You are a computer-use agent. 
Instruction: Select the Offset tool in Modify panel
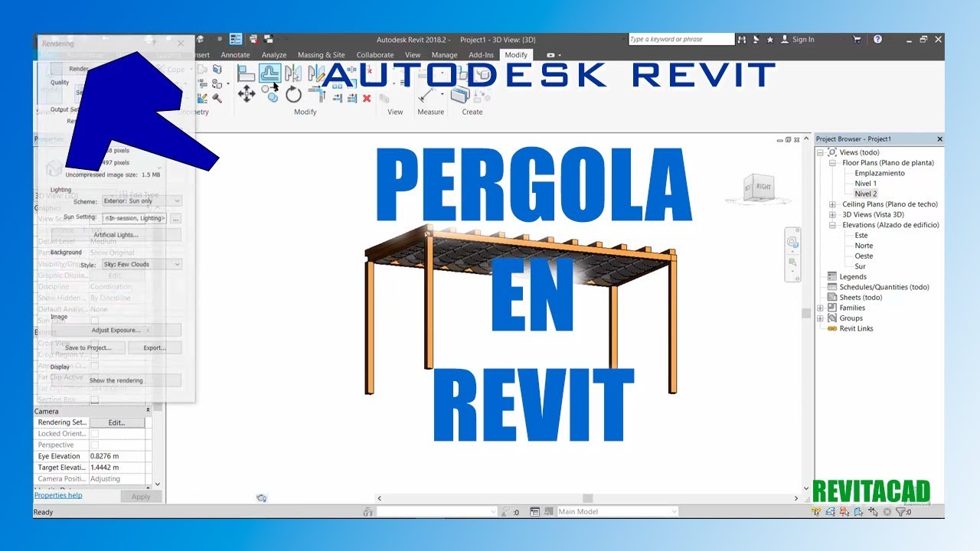(x=269, y=73)
